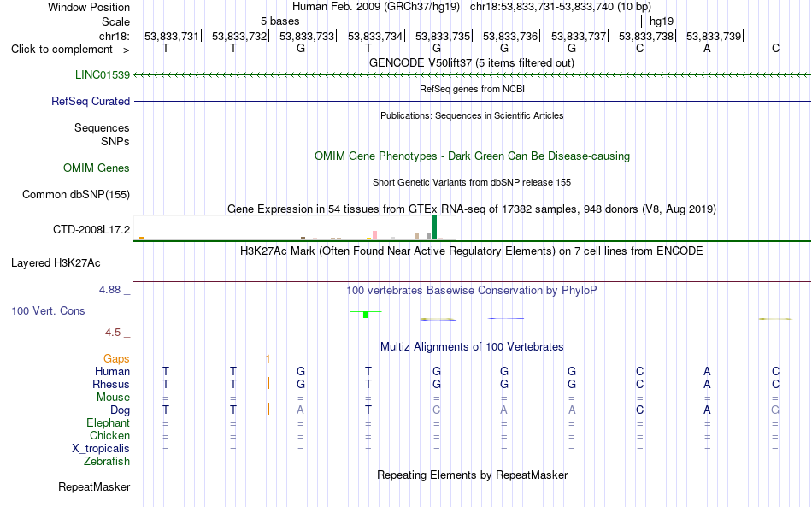The height and width of the screenshot is (507, 812).
Task: Click the Layered H3K27Ac track label
Action: (56, 263)
